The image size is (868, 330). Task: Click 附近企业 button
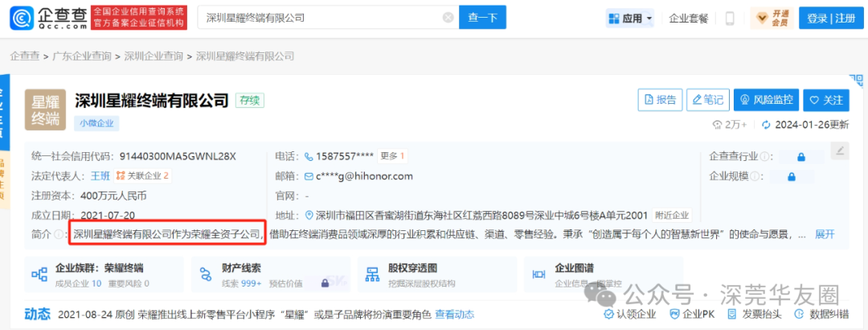click(x=672, y=215)
